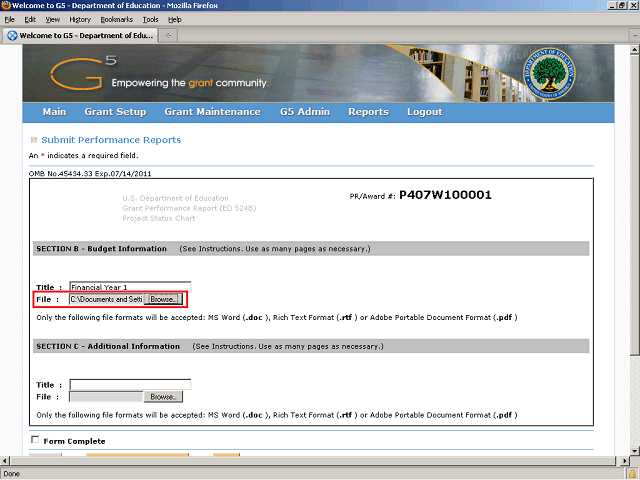Open G5 Admin navigation item
Screen dimensions: 640x480
click(x=305, y=112)
